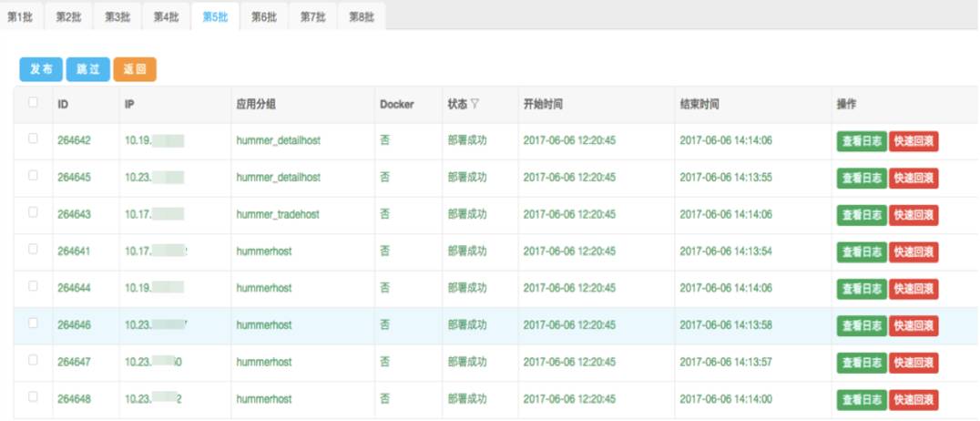This screenshot has width=980, height=421.
Task: Click the 跳过 skip button
Action: [x=88, y=69]
